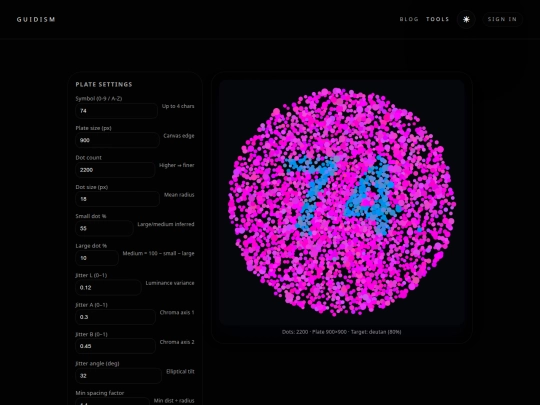
Task: Click the 'Up to 4 chars' hint
Action: tap(178, 106)
